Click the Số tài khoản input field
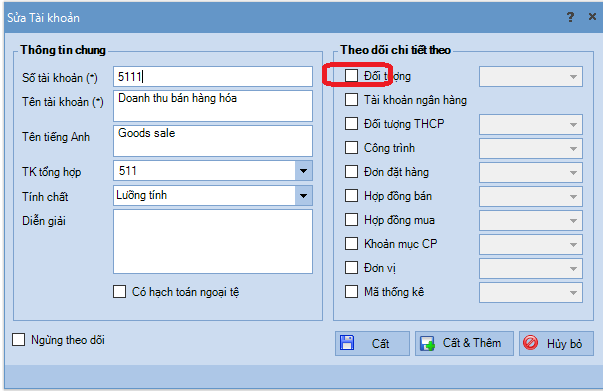The height and width of the screenshot is (391, 603). pyautogui.click(x=213, y=77)
